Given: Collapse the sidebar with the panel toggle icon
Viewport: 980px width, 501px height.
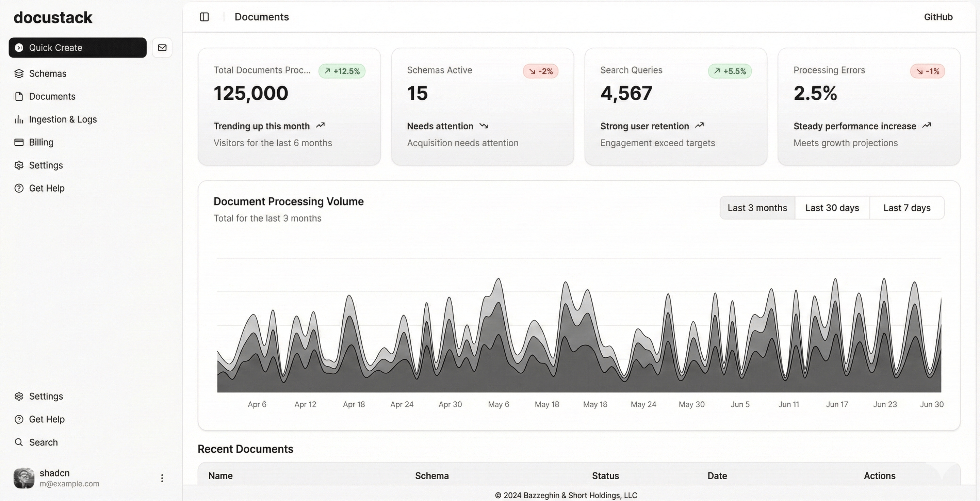Looking at the screenshot, I should (x=204, y=17).
